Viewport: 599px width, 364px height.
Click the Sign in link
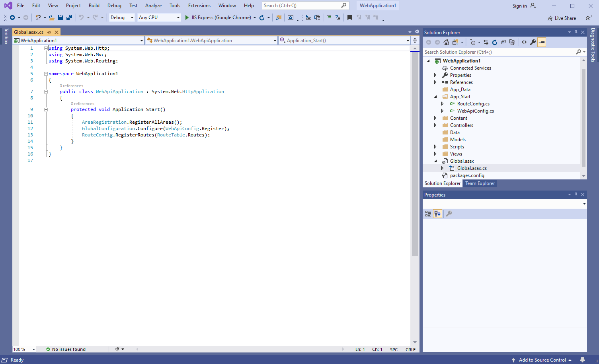[x=519, y=6]
